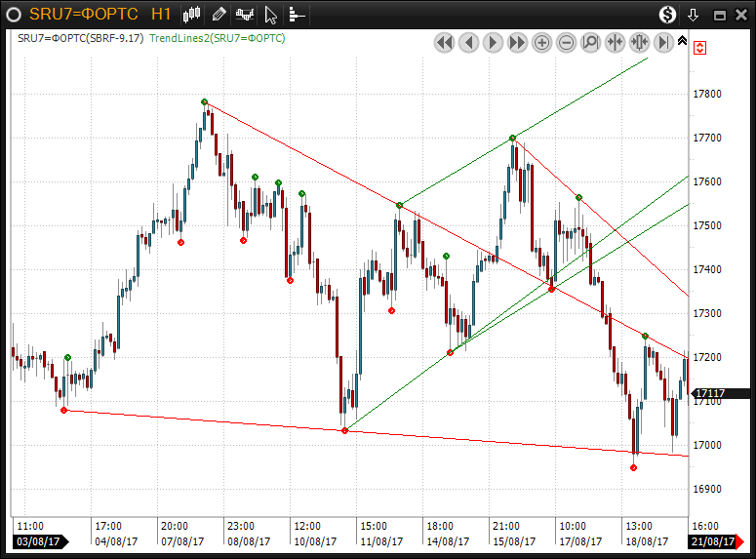This screenshot has width=756, height=559.
Task: Jump to the latest bar on chart
Action: point(663,42)
